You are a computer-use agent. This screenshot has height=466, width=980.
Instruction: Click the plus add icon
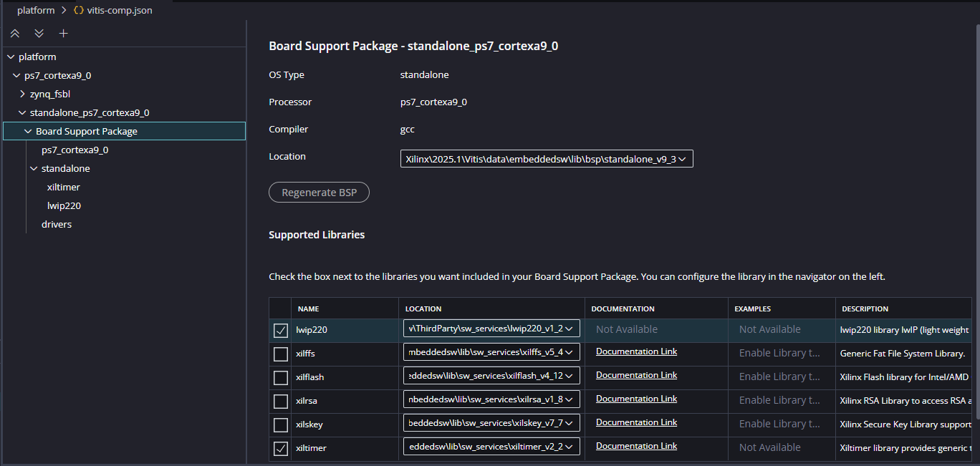click(x=63, y=34)
